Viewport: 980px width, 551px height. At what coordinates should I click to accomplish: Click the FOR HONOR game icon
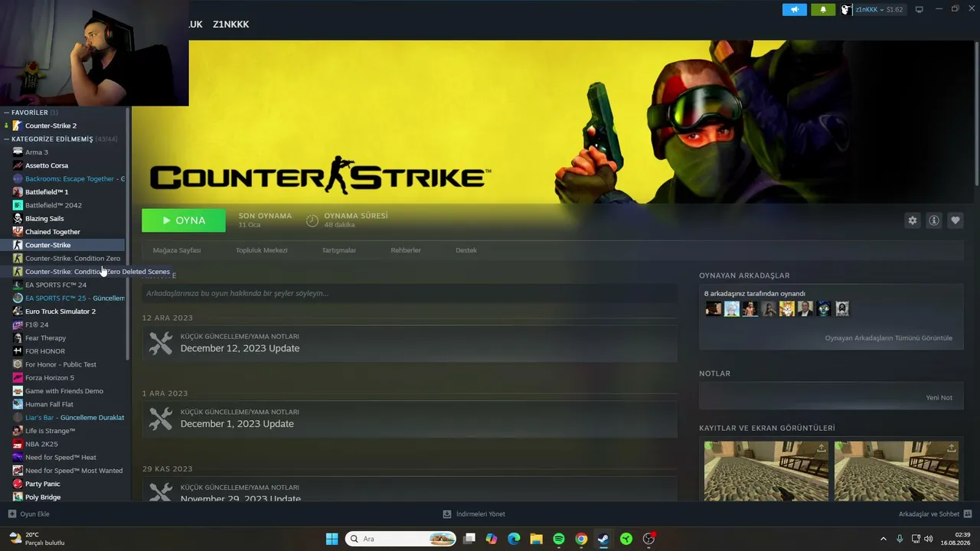tap(18, 351)
